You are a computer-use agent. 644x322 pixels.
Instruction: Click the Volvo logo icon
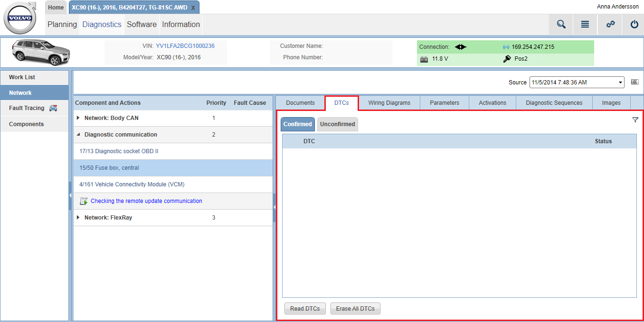click(x=20, y=18)
